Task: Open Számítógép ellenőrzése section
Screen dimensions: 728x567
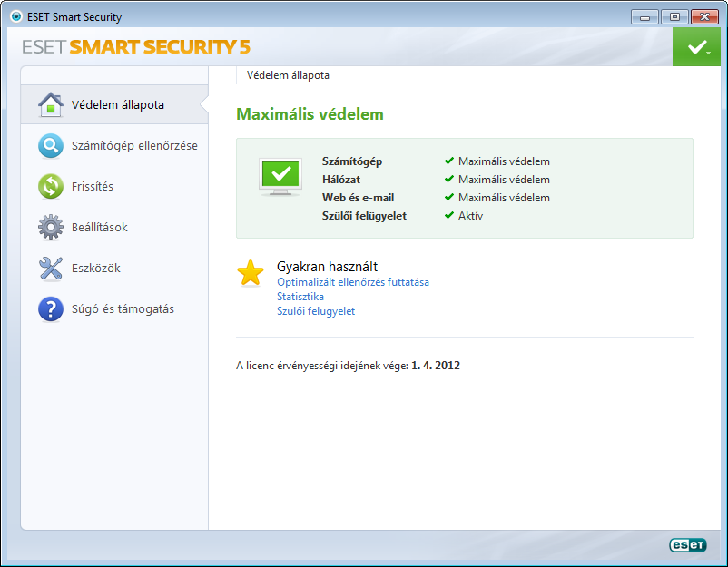Action: pos(114,146)
